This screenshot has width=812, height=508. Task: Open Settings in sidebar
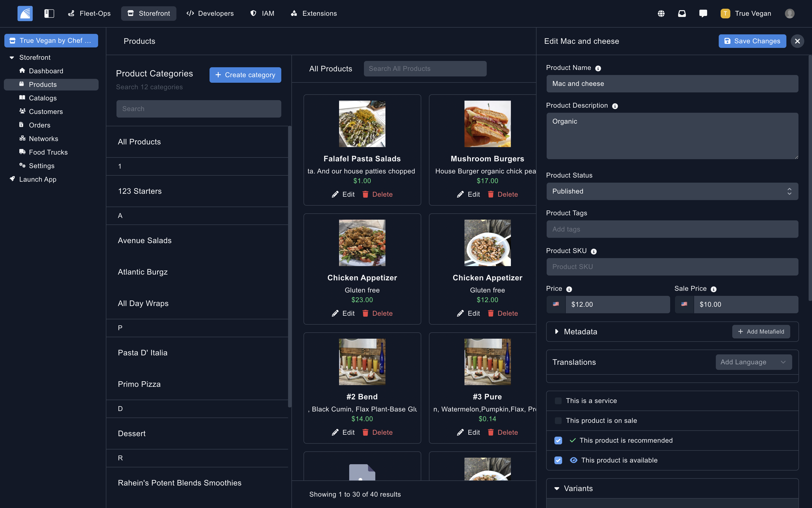51,166
